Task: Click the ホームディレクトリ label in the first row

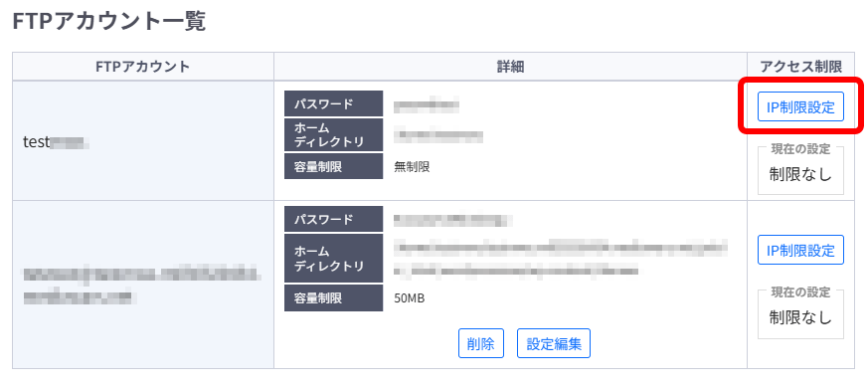Action: tap(333, 134)
